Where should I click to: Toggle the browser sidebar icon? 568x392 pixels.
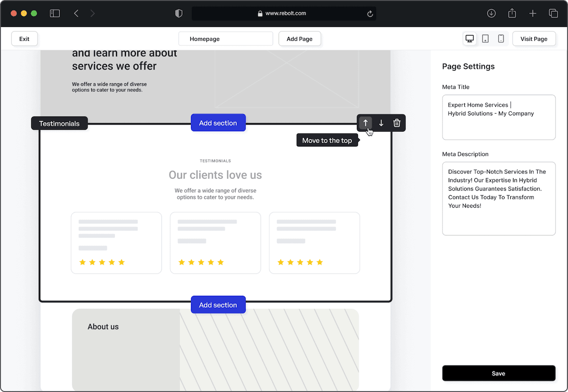click(54, 13)
